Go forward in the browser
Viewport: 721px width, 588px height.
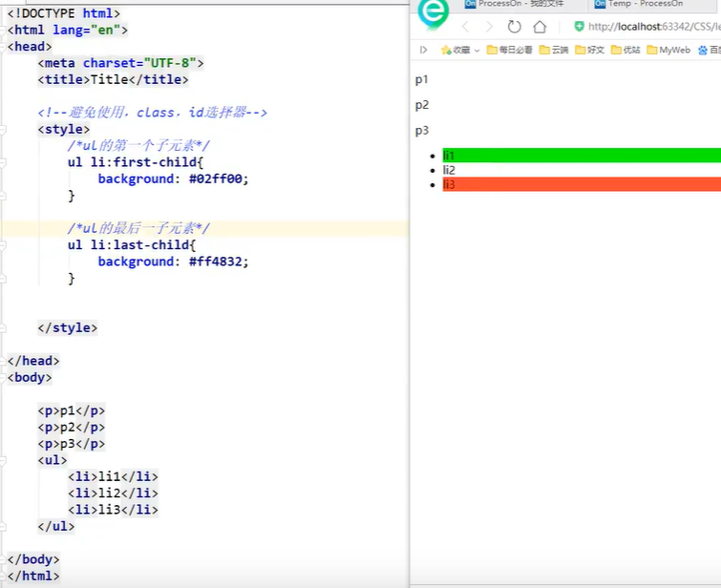[x=489, y=27]
